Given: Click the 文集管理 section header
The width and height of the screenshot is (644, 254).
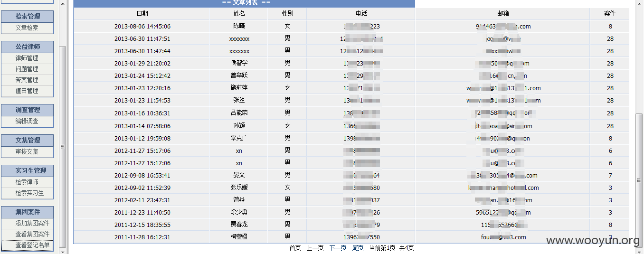Looking at the screenshot, I should coord(27,141).
